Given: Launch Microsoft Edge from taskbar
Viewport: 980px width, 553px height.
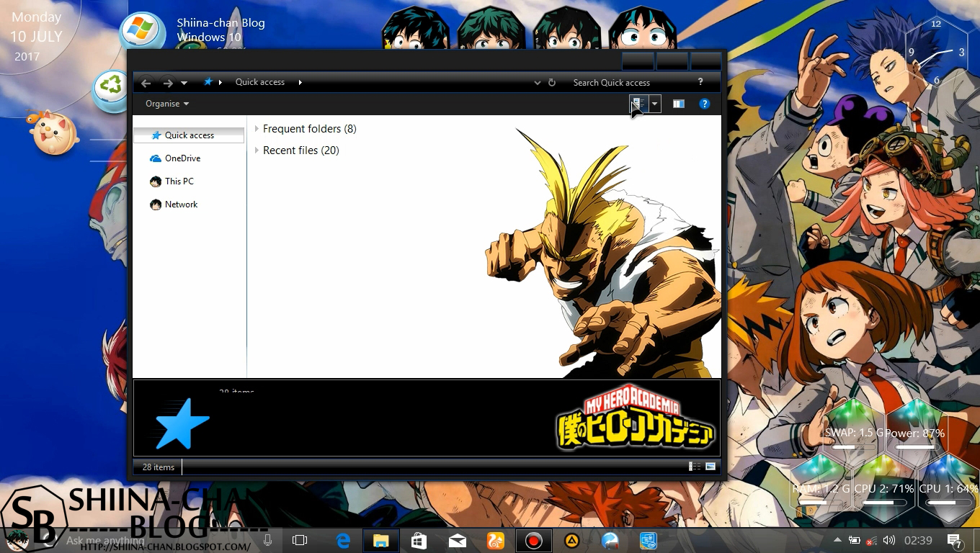Looking at the screenshot, I should [x=343, y=540].
